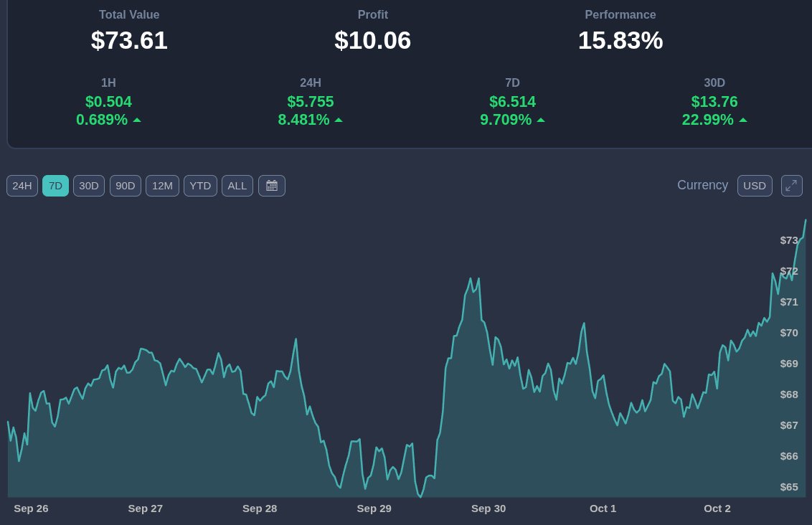812x525 pixels.
Task: Click the 30D change $13.76 value
Action: coord(714,101)
